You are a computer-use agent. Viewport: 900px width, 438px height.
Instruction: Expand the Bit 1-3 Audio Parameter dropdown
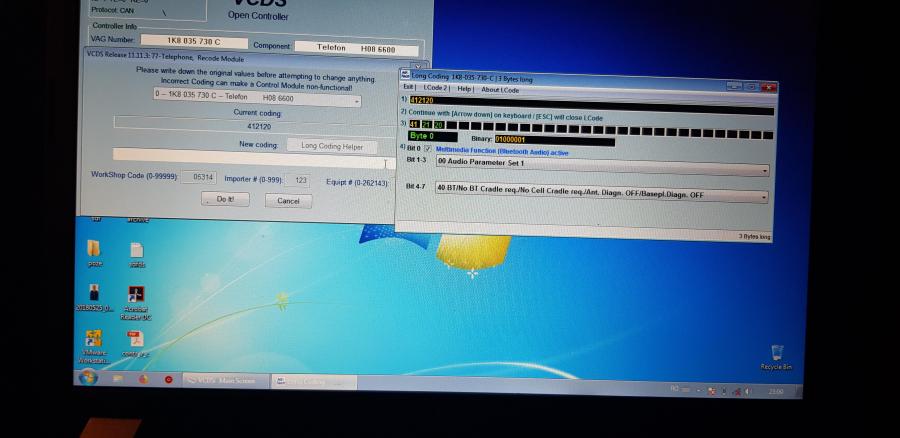click(764, 170)
